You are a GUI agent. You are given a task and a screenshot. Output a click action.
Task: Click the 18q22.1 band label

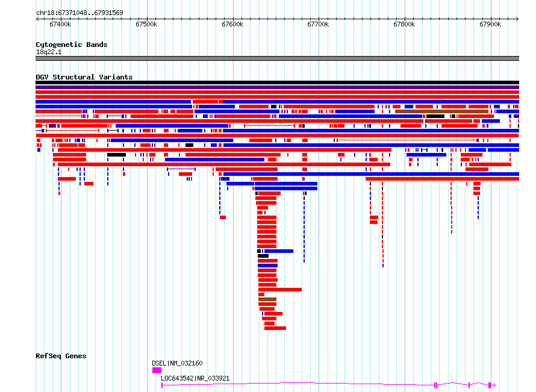[49, 52]
